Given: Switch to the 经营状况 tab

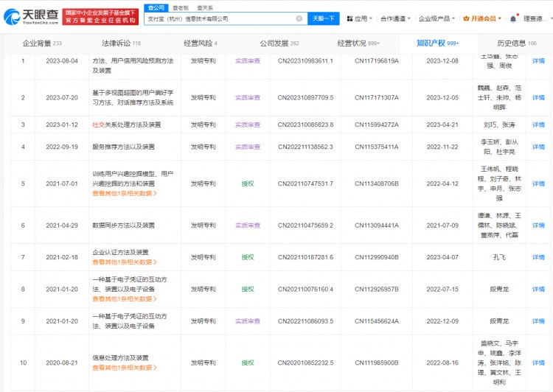Looking at the screenshot, I should pos(358,43).
